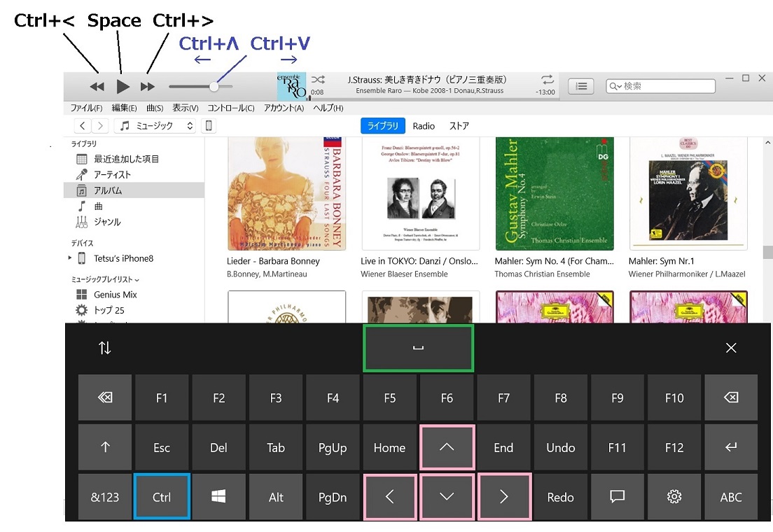Screen dimensions: 773x532
Task: Tap the down arrow key
Action: [x=447, y=497]
